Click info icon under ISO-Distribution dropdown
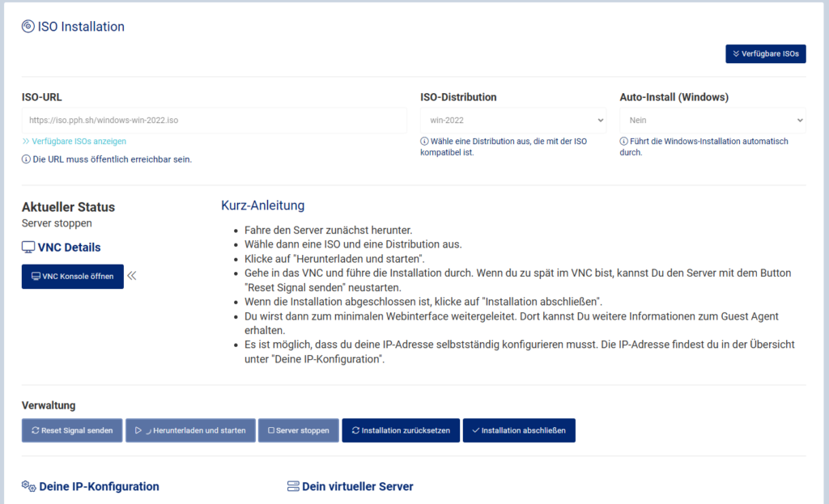 [424, 141]
